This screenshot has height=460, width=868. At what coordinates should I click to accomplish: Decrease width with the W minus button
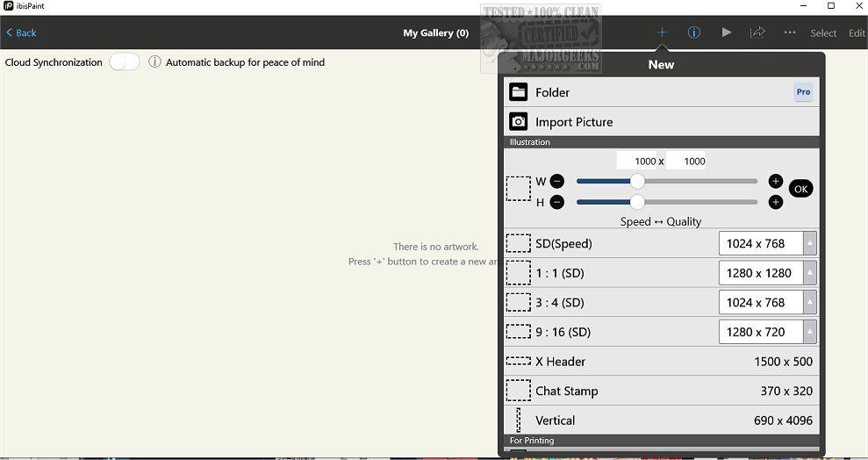557,181
